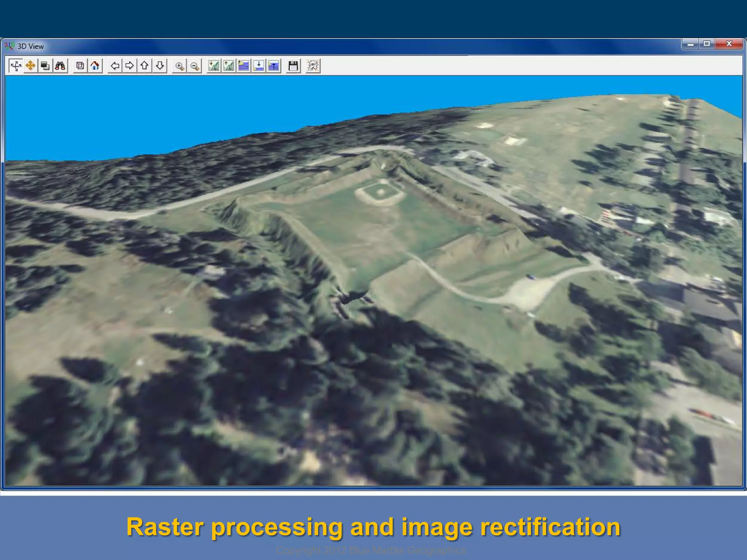Click the binoculars icon
The width and height of the screenshot is (747, 560).
[x=60, y=66]
